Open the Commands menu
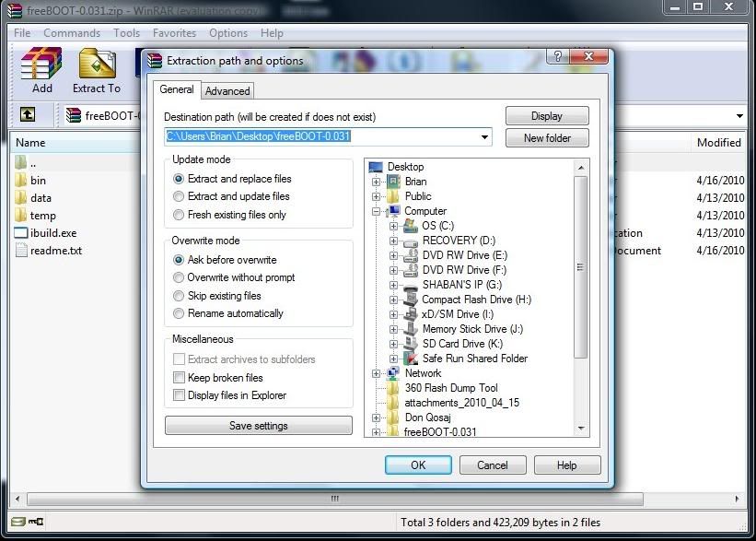The width and height of the screenshot is (756, 541). point(72,33)
